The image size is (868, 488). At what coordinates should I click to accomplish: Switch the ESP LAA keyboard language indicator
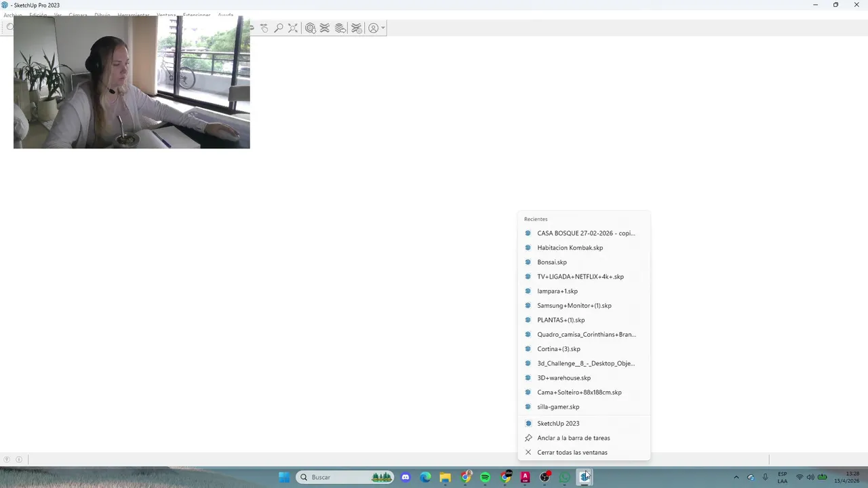[x=783, y=477]
